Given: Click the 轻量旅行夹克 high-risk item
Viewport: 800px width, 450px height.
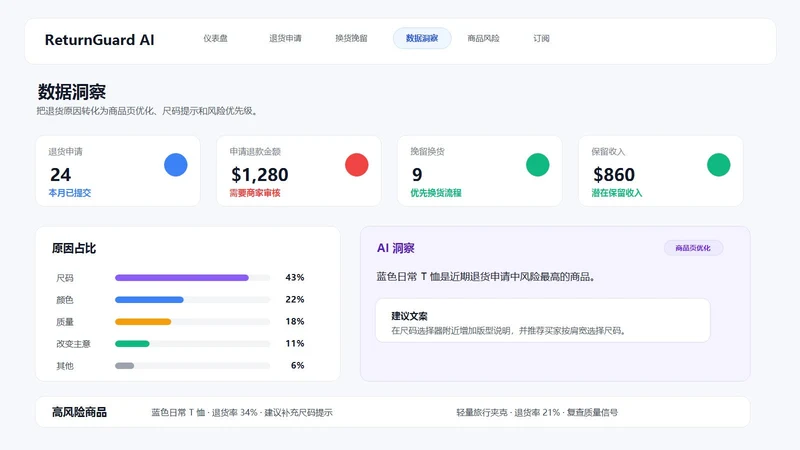Looking at the screenshot, I should pos(537,412).
